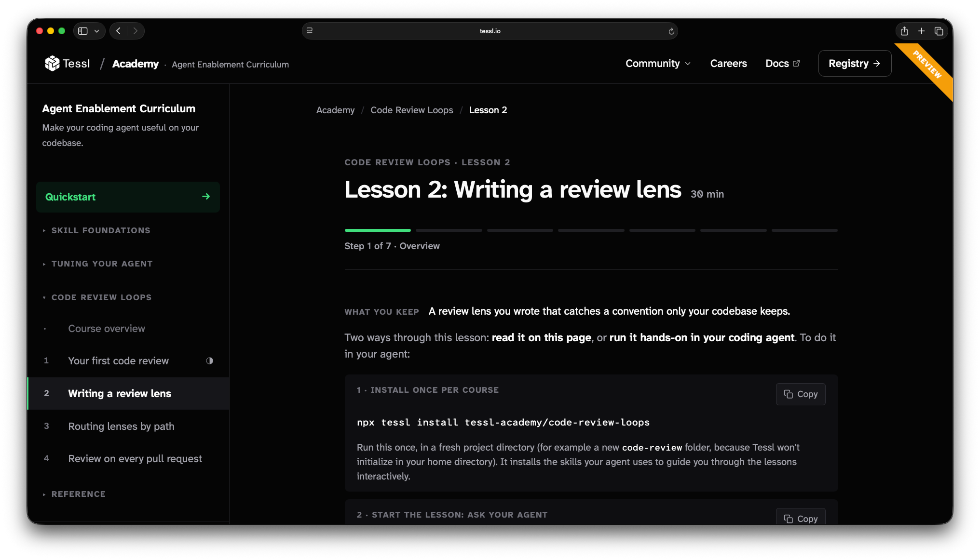980x560 pixels.
Task: Click the Quickstart arrow icon
Action: (x=206, y=197)
